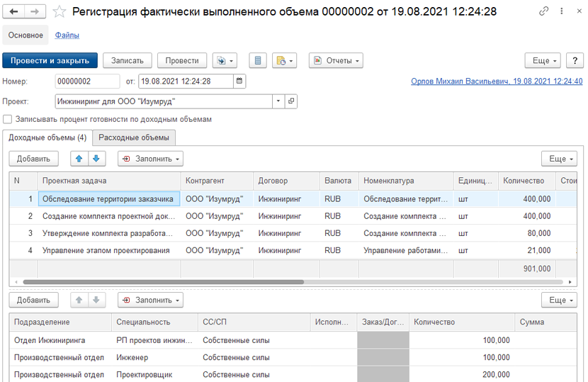
Task: Click into the date input field
Action: click(186, 81)
